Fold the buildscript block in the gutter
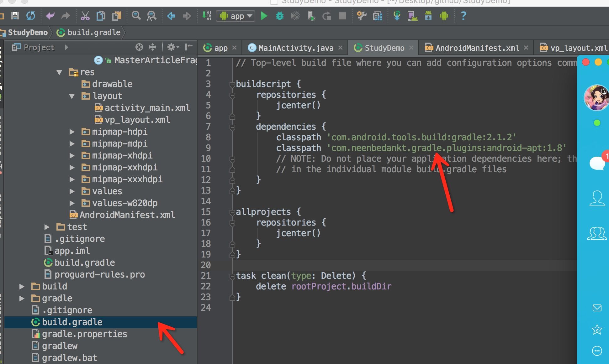The width and height of the screenshot is (609, 364). (232, 85)
